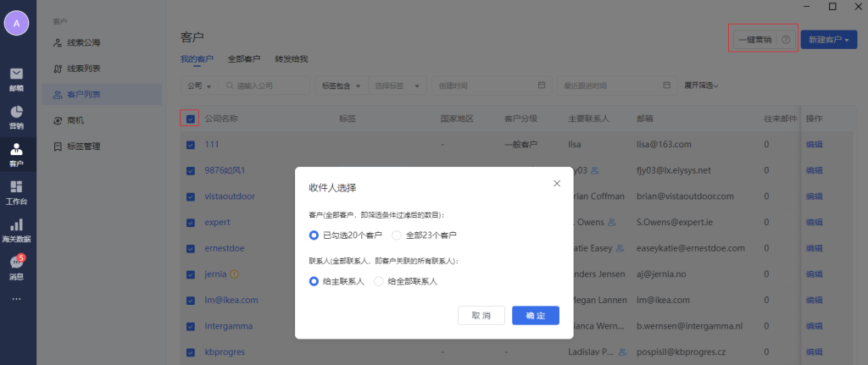Image resolution: width=868 pixels, height=365 pixels.
Task: Open the 营销 marketing sidebar icon
Action: [17, 117]
